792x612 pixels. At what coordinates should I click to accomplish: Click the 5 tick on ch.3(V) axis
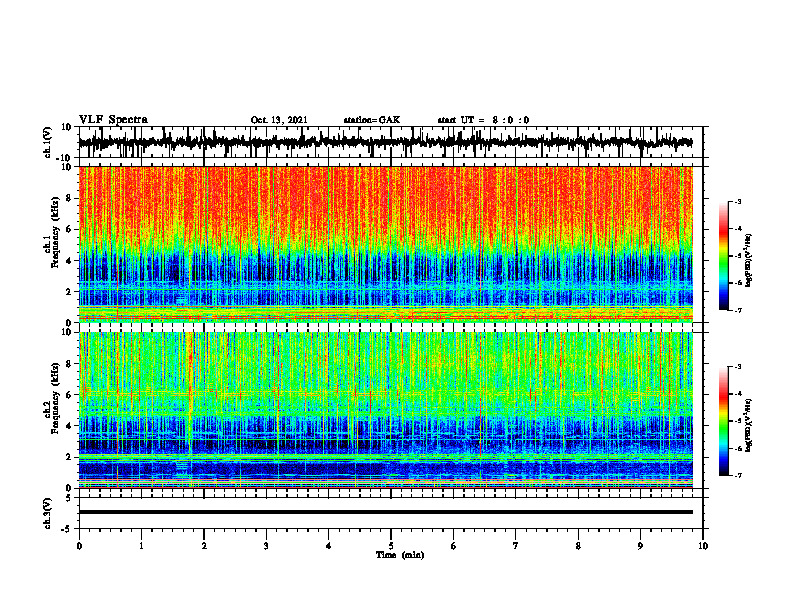pos(69,498)
